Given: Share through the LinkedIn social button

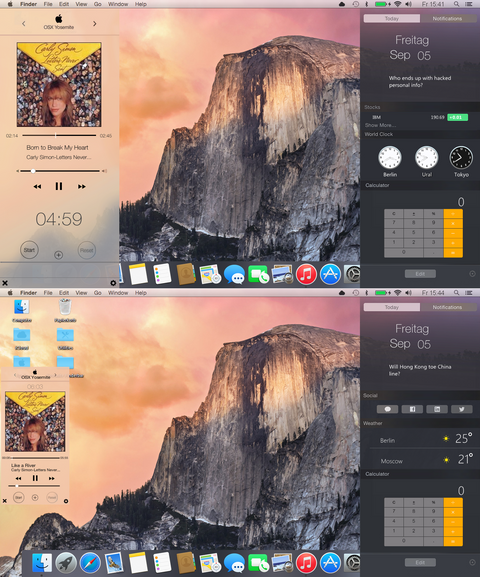Looking at the screenshot, I should (437, 409).
